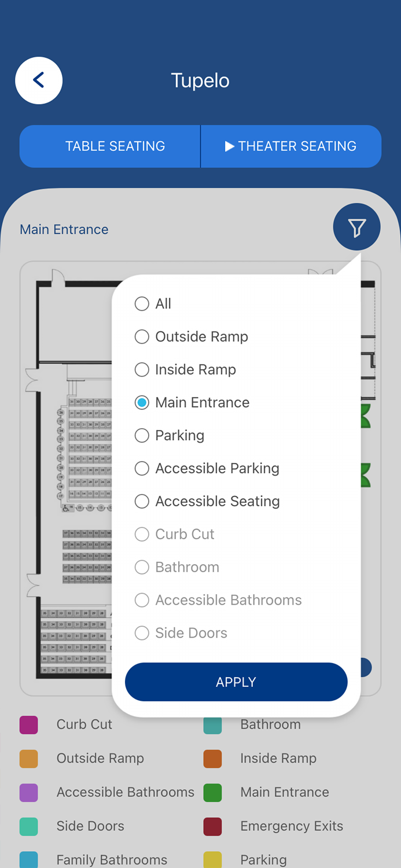Click the dark red Emergency Exits swatch
Image resolution: width=401 pixels, height=868 pixels.
(213, 826)
